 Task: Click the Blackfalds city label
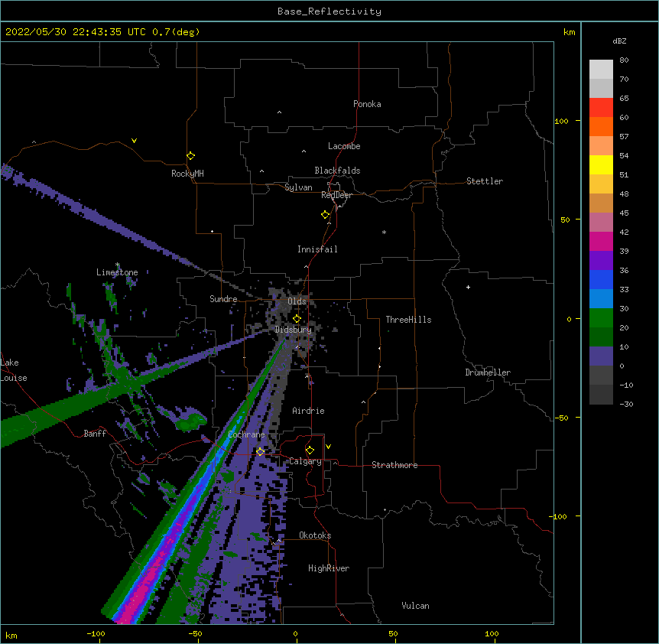pyautogui.click(x=337, y=171)
